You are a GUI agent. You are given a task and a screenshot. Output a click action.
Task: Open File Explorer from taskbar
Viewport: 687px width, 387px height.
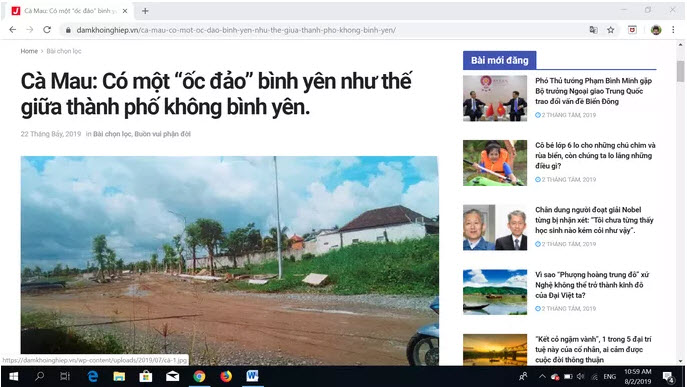tap(119, 376)
